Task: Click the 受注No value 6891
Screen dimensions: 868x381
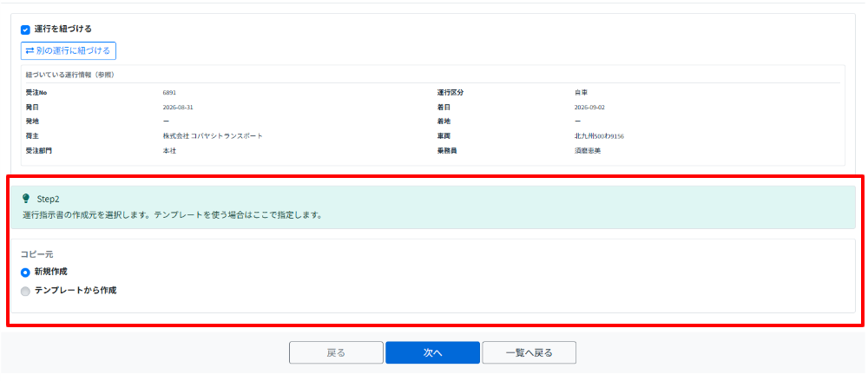Action: point(169,93)
